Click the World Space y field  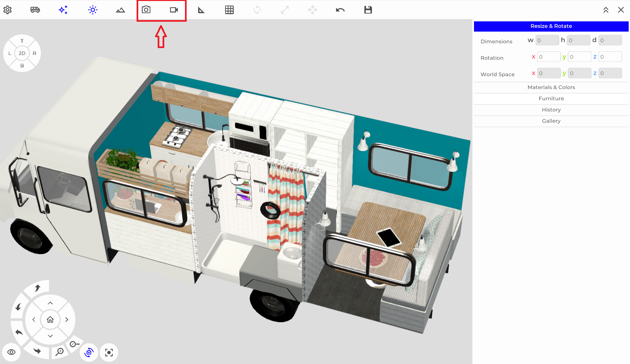[580, 73]
